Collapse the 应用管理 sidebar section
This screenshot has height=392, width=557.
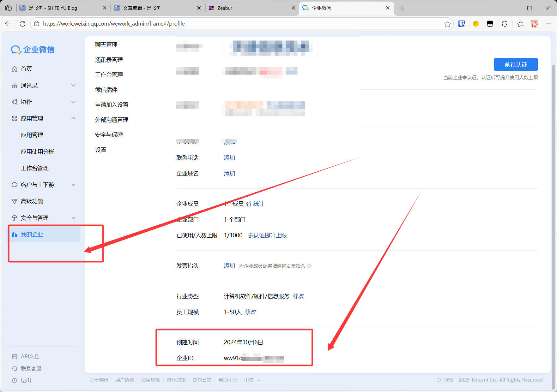pos(74,118)
